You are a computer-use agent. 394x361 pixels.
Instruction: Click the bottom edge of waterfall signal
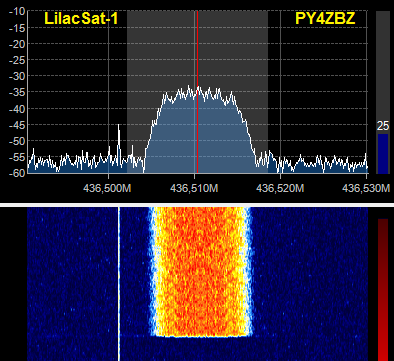pyautogui.click(x=200, y=336)
